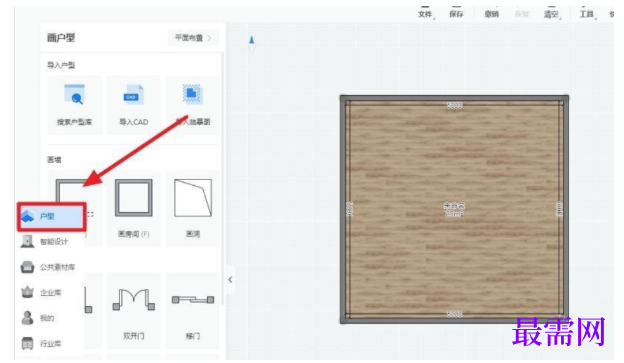Choose the 双开门 double door element

[134, 310]
